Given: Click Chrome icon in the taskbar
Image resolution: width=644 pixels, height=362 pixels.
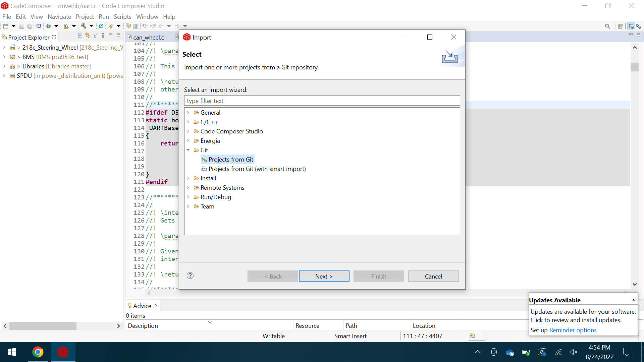Looking at the screenshot, I should tap(38, 352).
